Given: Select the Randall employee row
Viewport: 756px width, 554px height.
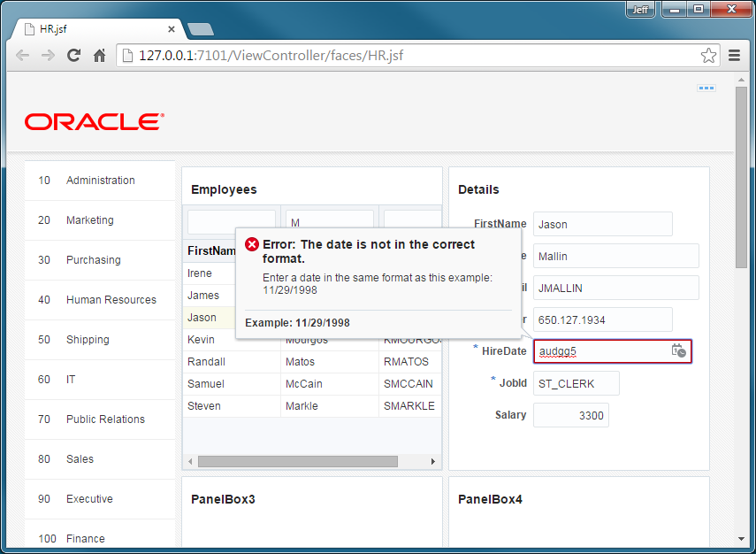Looking at the screenshot, I should [312, 362].
